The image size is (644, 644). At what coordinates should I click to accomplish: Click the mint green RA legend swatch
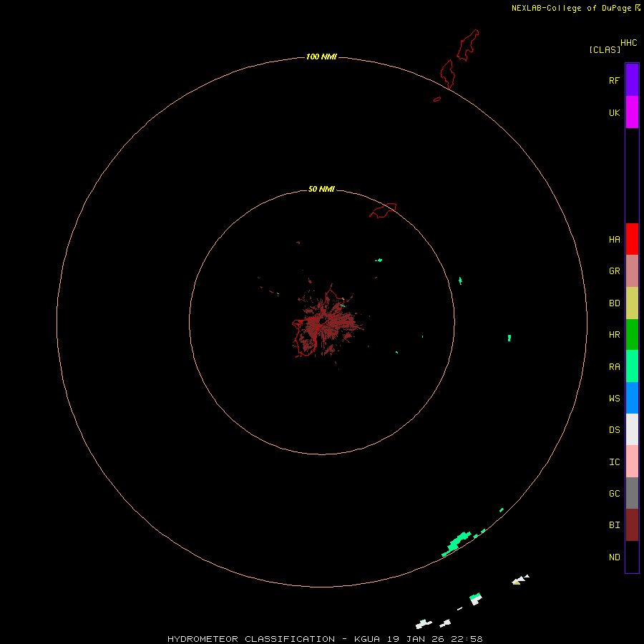(x=632, y=366)
